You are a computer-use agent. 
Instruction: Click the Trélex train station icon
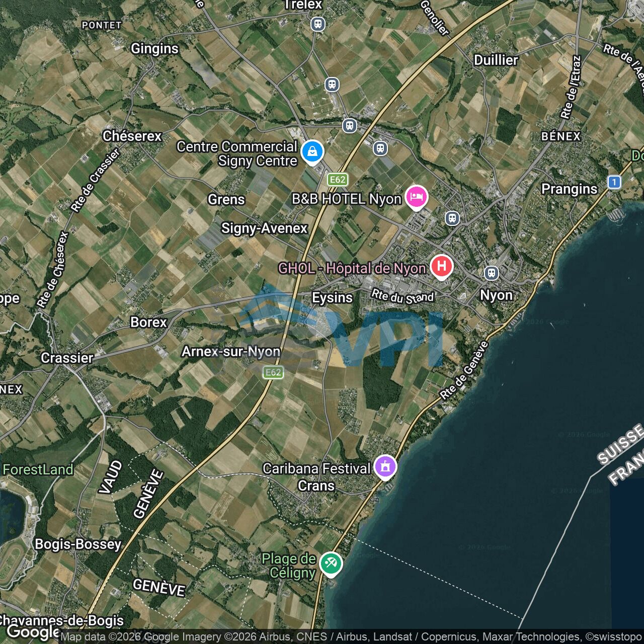(318, 24)
